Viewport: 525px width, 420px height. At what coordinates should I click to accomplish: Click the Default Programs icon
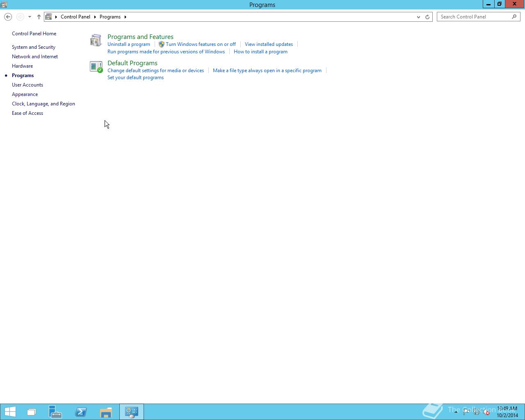click(x=96, y=66)
